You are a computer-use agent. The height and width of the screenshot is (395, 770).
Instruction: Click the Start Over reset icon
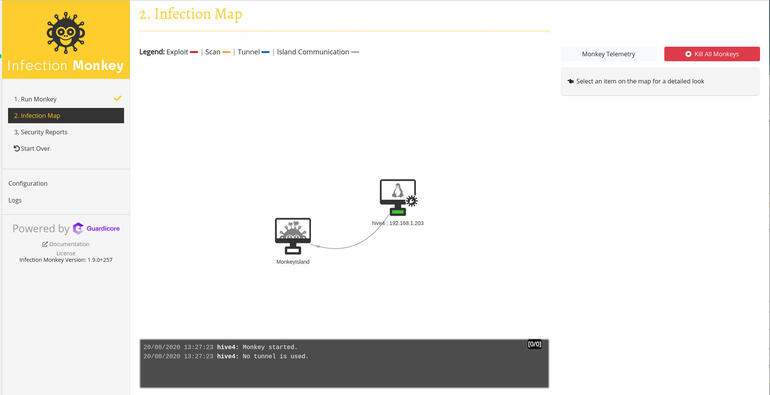coord(17,148)
